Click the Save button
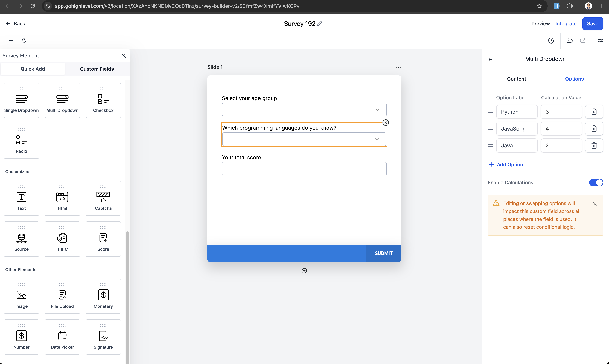 point(592,24)
